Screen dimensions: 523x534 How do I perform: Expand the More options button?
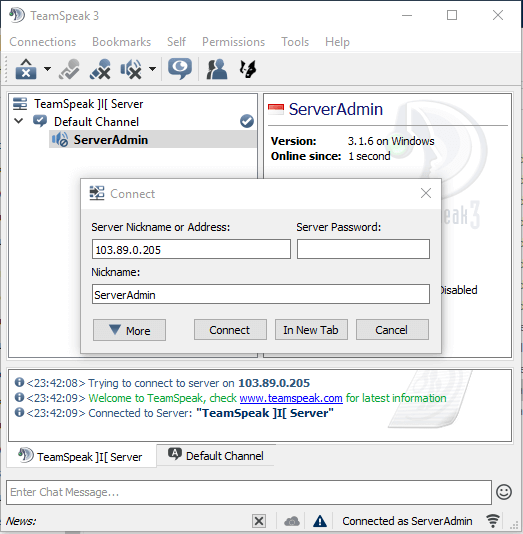coord(129,330)
